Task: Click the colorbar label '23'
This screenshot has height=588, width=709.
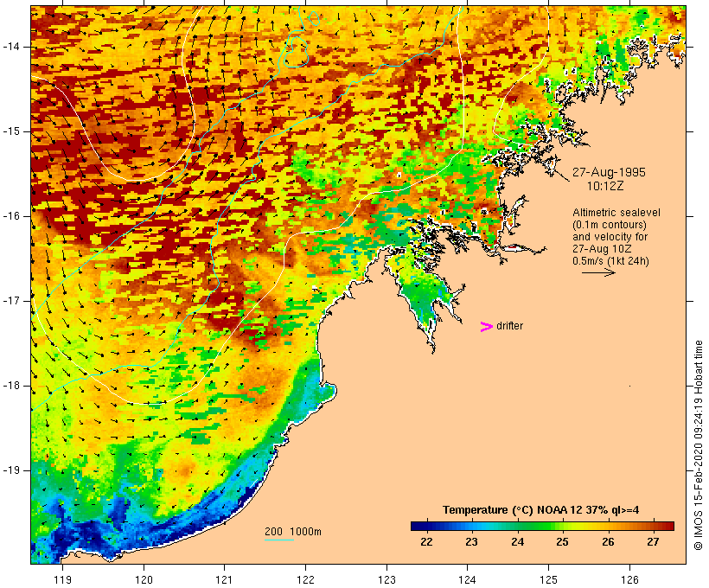Action: 471,542
